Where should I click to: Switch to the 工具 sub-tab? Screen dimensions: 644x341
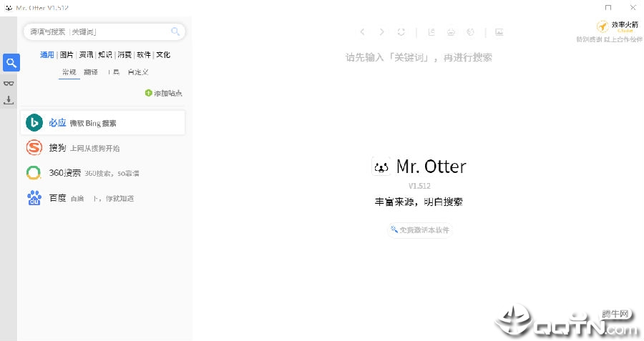(113, 72)
